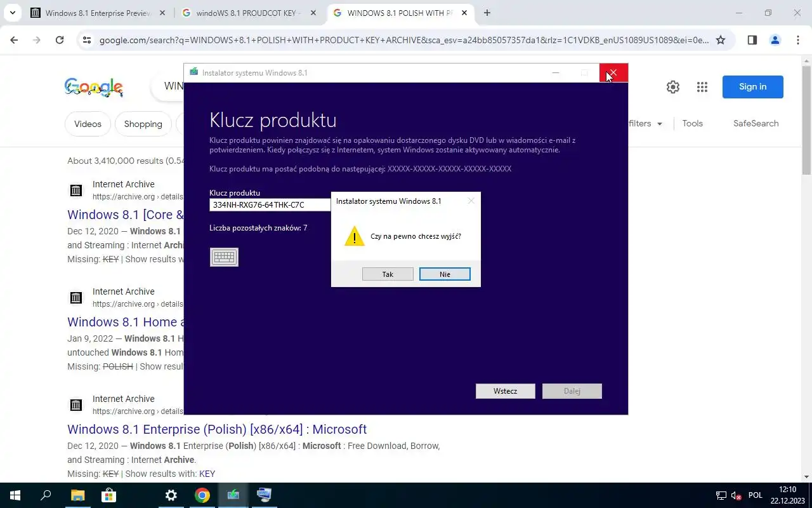
Task: Click Tak to confirm exit
Action: point(388,274)
